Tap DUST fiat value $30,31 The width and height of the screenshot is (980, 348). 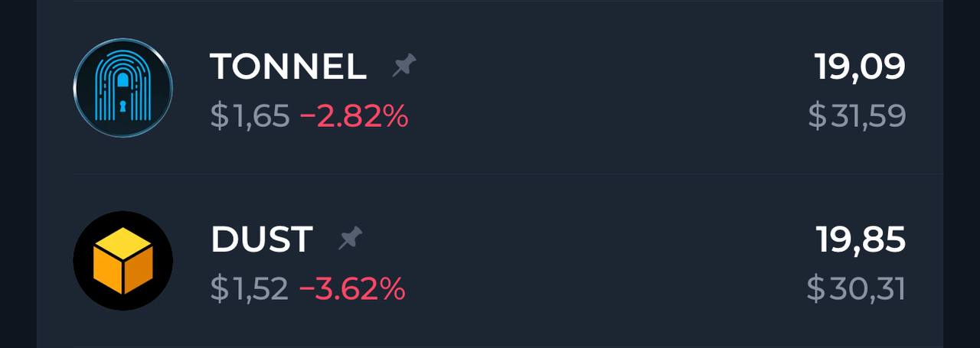[856, 288]
